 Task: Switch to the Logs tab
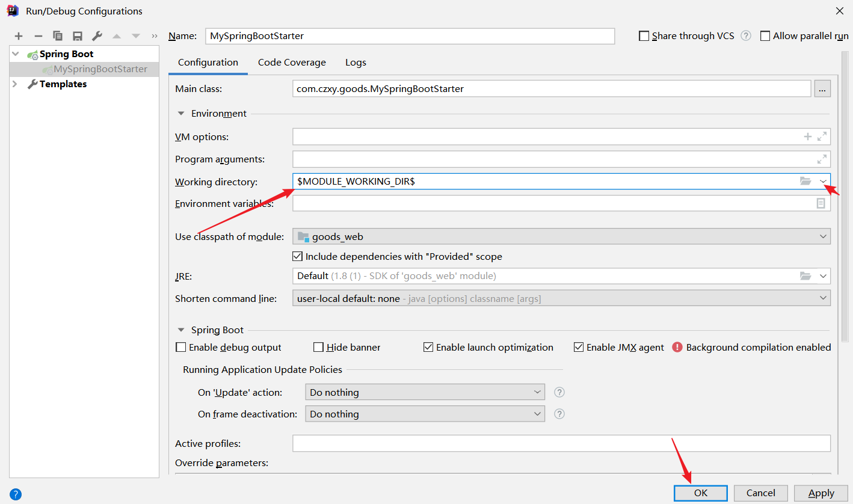click(356, 63)
